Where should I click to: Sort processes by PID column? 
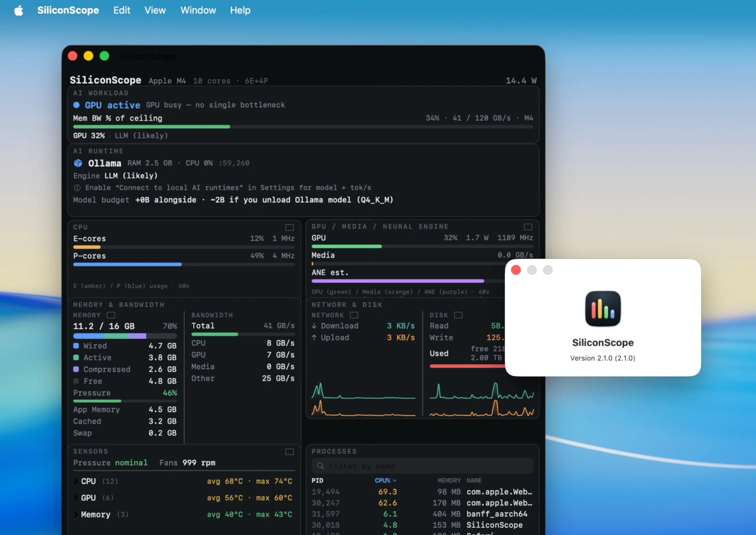point(317,481)
